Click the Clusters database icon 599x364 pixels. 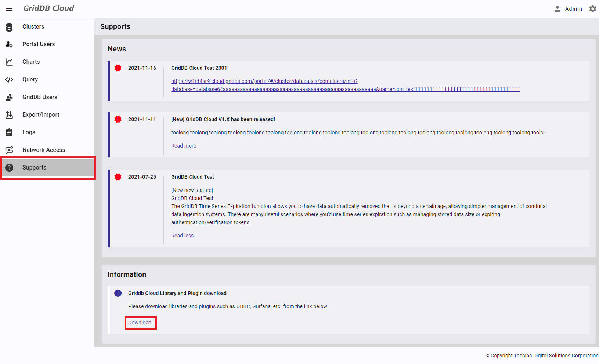(9, 27)
